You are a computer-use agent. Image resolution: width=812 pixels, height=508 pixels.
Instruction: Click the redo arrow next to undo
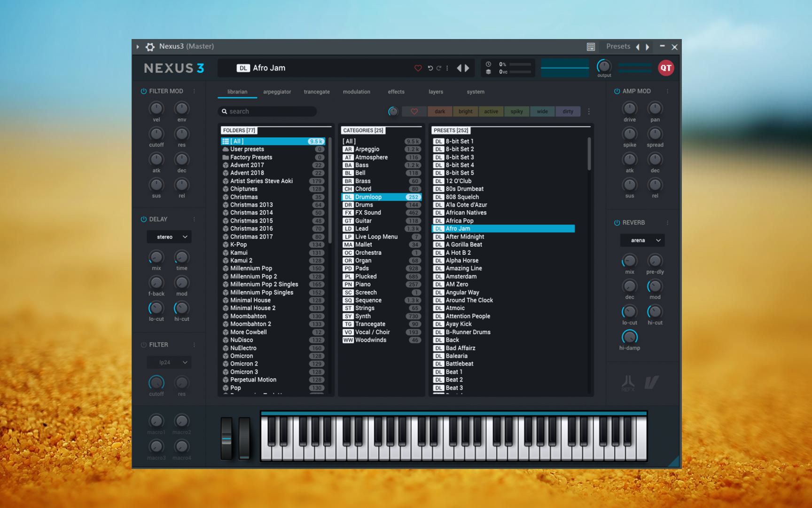point(440,68)
